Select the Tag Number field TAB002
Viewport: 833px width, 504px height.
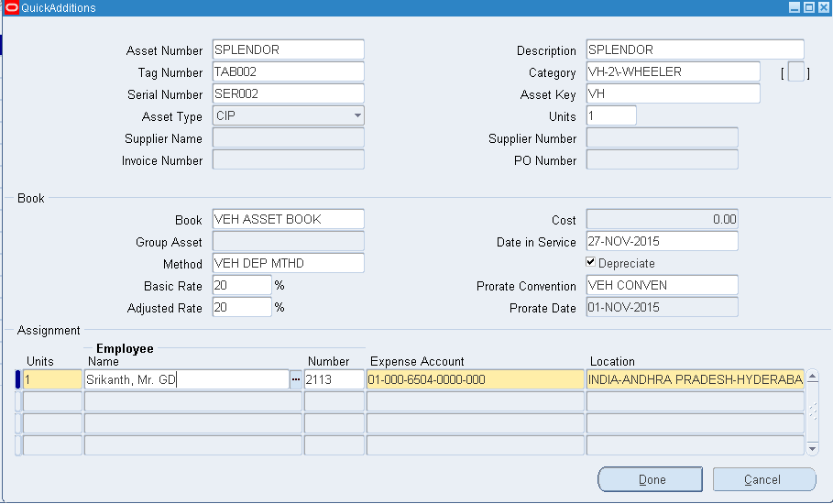[288, 71]
